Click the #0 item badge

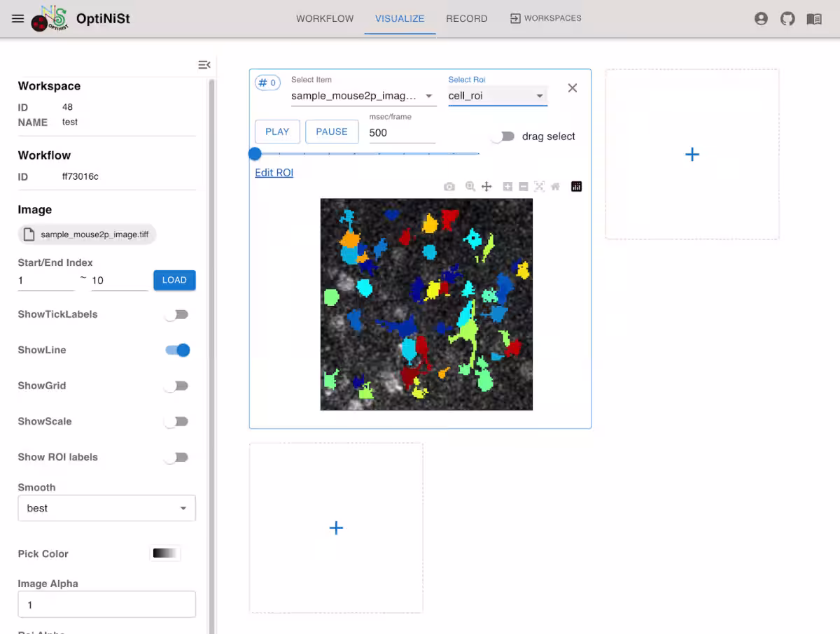(x=267, y=83)
